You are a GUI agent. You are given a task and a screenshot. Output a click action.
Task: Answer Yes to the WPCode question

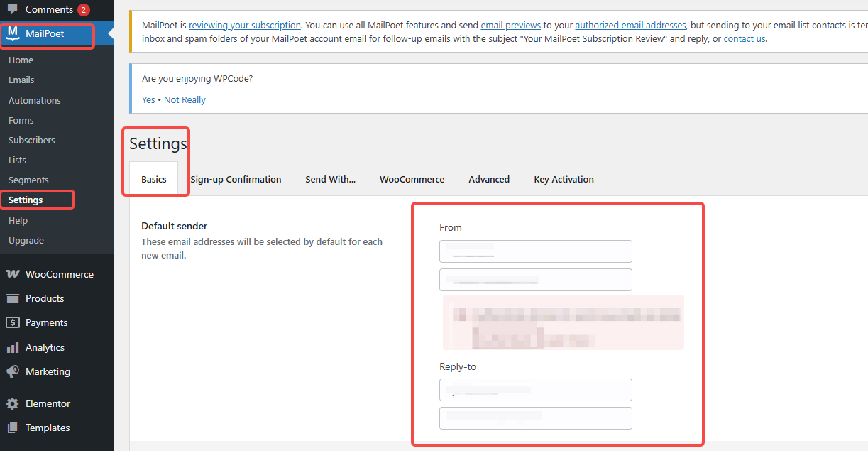148,99
